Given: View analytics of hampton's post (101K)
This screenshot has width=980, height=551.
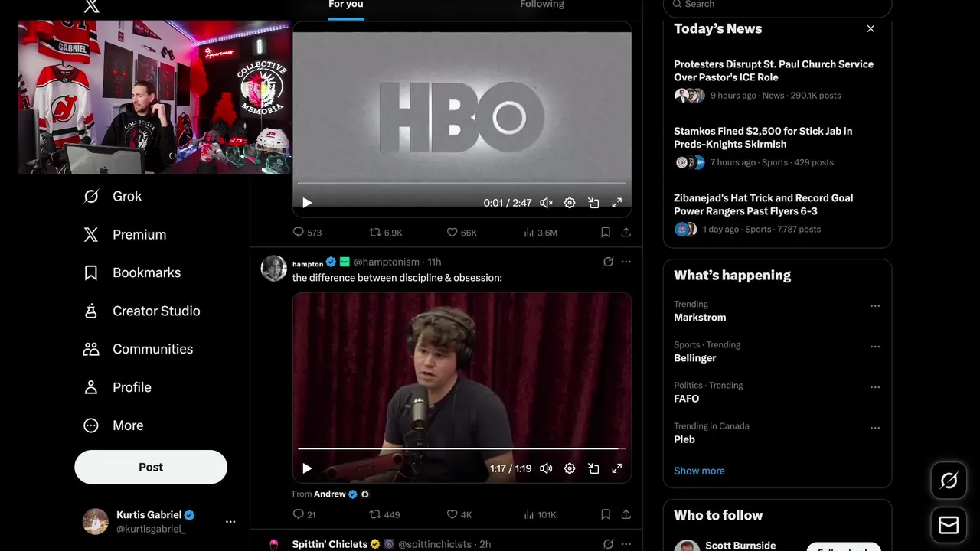Looking at the screenshot, I should (541, 514).
